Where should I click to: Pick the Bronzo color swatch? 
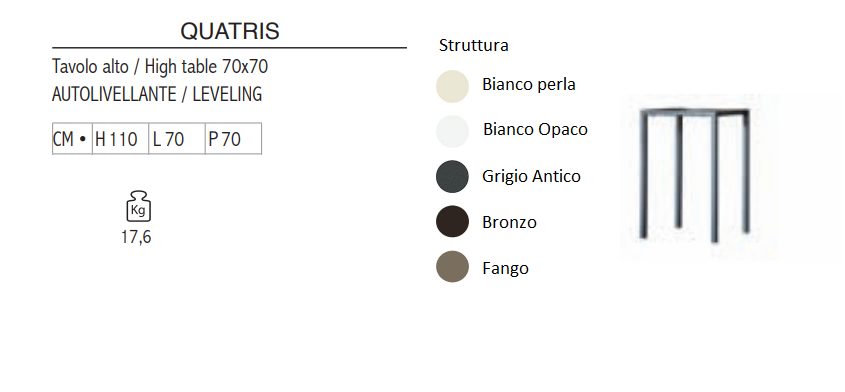tap(452, 221)
